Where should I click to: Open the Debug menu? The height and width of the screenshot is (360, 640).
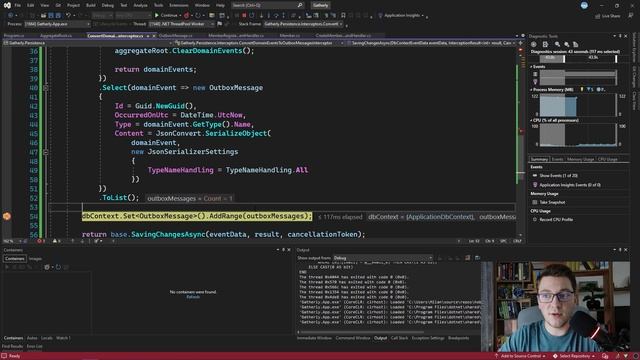[107, 5]
